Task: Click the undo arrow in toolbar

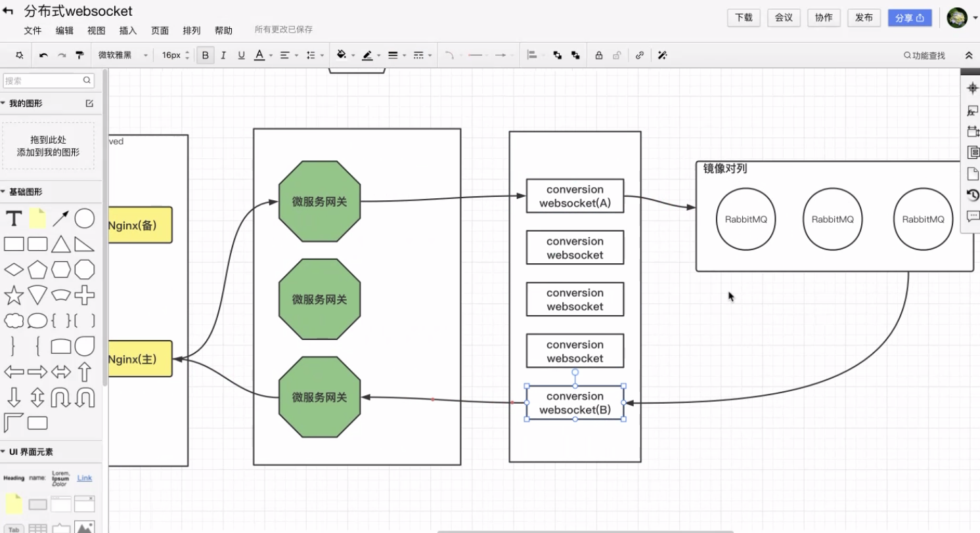Action: (43, 56)
